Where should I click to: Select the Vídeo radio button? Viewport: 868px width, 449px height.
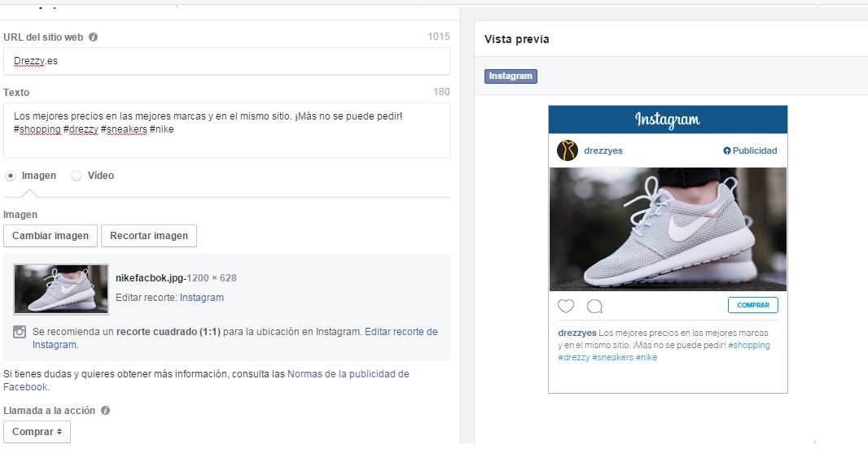point(77,176)
